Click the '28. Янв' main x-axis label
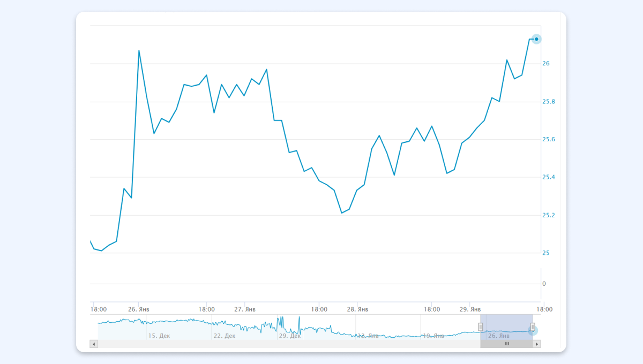 point(357,309)
